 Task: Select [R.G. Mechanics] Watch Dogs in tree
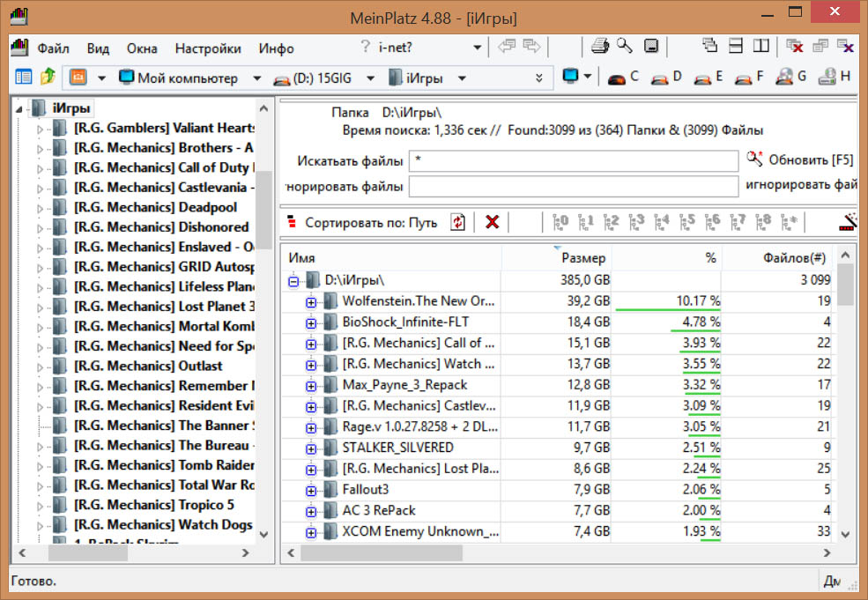click(163, 525)
